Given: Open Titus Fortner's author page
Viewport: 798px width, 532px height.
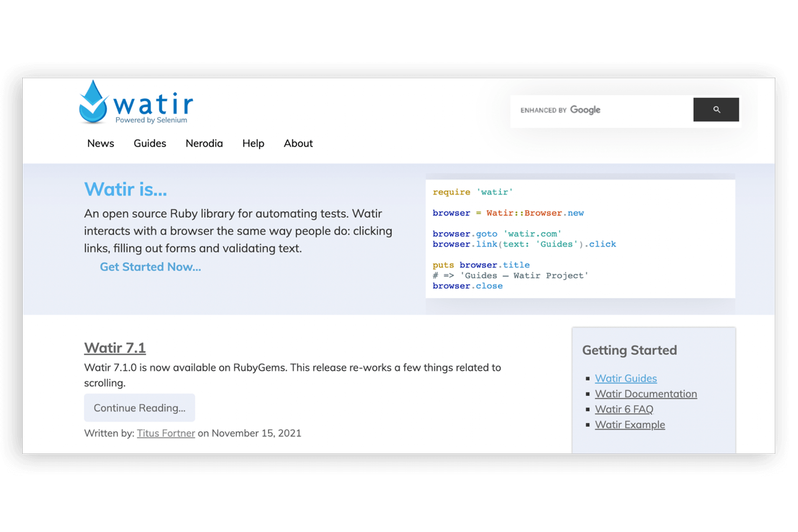Looking at the screenshot, I should [166, 433].
